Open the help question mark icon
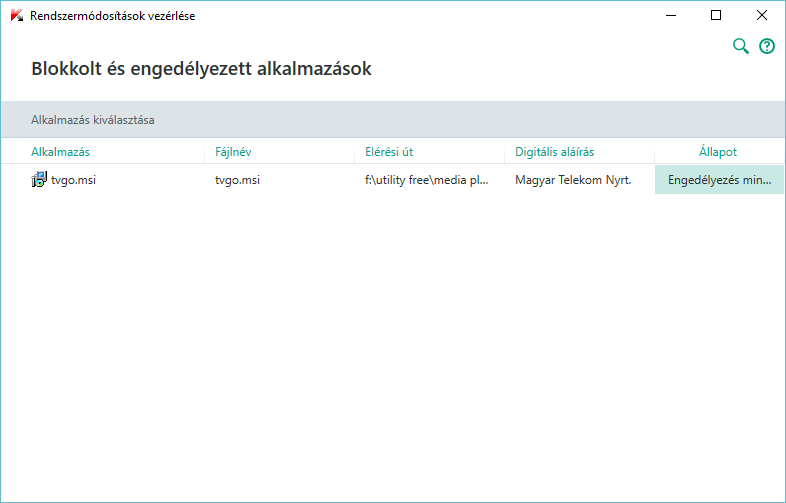Viewport: 786px width, 503px height. coord(766,46)
